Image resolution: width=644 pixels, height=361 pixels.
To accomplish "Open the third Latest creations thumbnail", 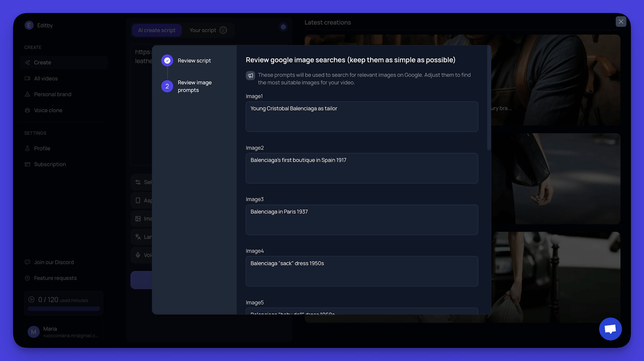I will pos(556,277).
